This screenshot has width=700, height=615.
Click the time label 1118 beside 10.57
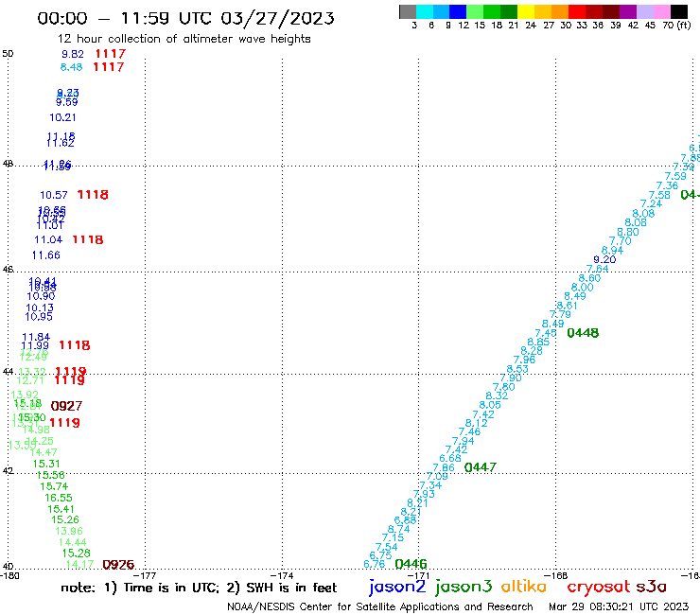pyautogui.click(x=93, y=195)
